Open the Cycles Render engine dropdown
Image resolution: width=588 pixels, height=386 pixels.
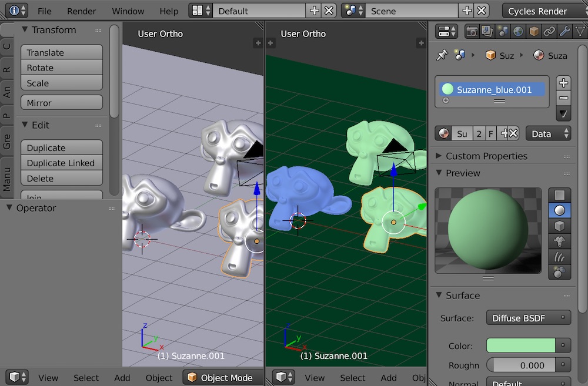click(544, 11)
